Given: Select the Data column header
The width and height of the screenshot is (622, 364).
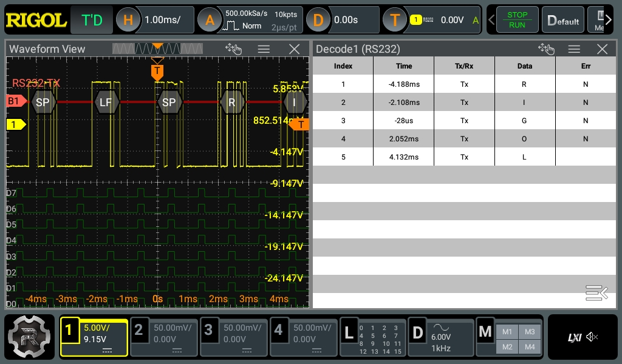Looking at the screenshot, I should pyautogui.click(x=525, y=66).
